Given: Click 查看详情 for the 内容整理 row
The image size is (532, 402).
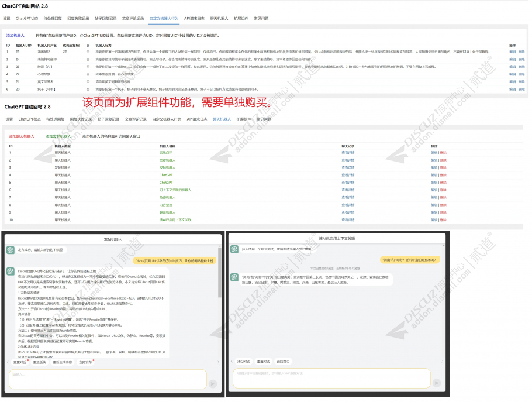Looking at the screenshot, I should tap(348, 205).
